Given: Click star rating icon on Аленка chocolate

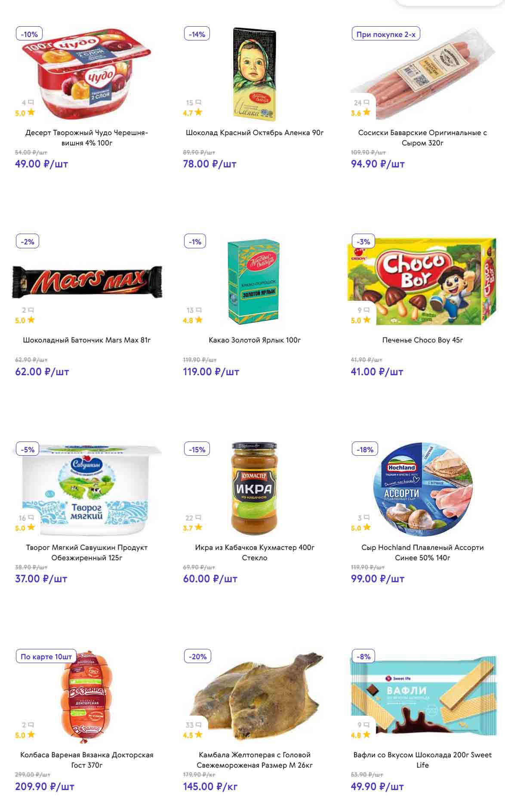Looking at the screenshot, I should pyautogui.click(x=198, y=112).
